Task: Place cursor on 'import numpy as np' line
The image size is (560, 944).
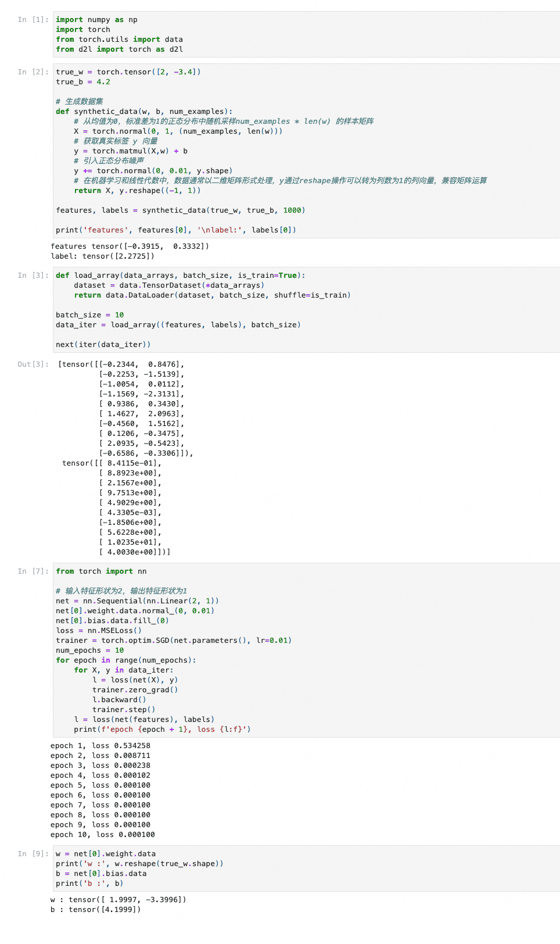Action: click(x=96, y=20)
